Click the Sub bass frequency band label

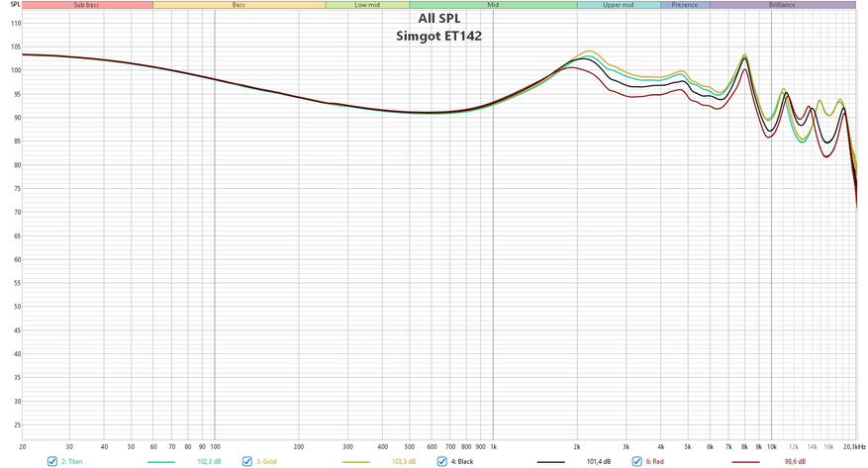(x=87, y=5)
